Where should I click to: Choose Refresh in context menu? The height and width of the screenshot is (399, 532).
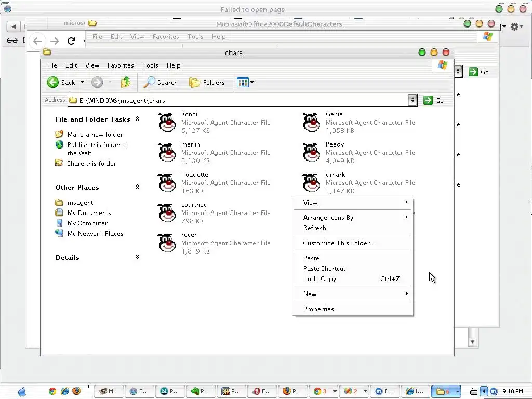[353, 228]
